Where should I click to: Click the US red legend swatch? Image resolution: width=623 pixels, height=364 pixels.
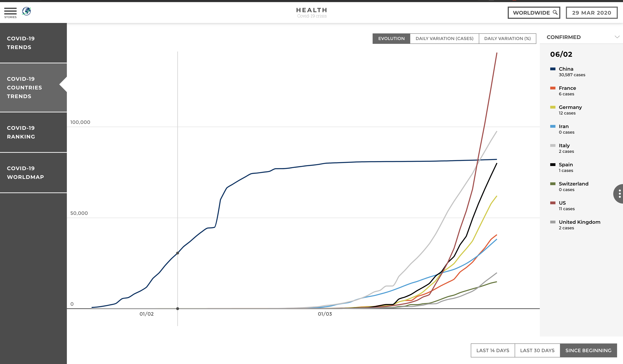click(x=553, y=203)
